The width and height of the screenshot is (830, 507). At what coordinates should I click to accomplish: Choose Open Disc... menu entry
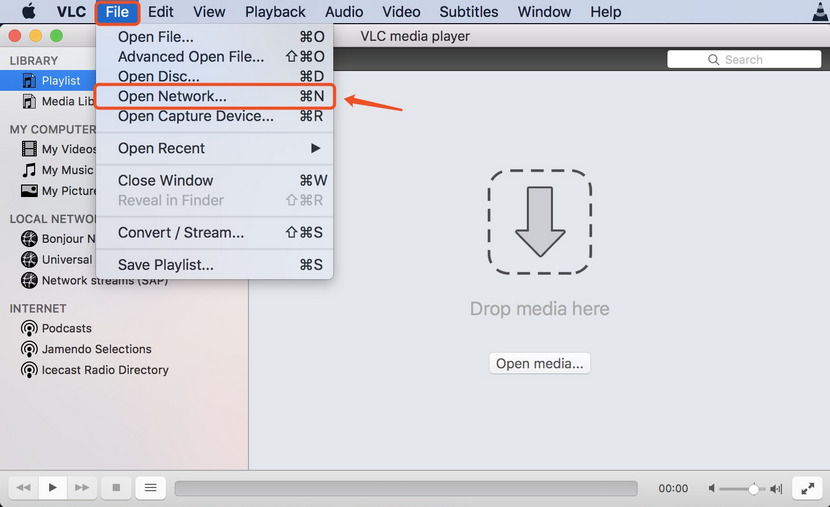[x=214, y=76]
